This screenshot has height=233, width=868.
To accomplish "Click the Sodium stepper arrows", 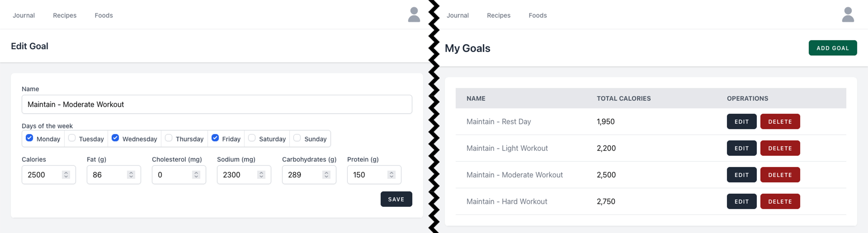I will coord(261,175).
